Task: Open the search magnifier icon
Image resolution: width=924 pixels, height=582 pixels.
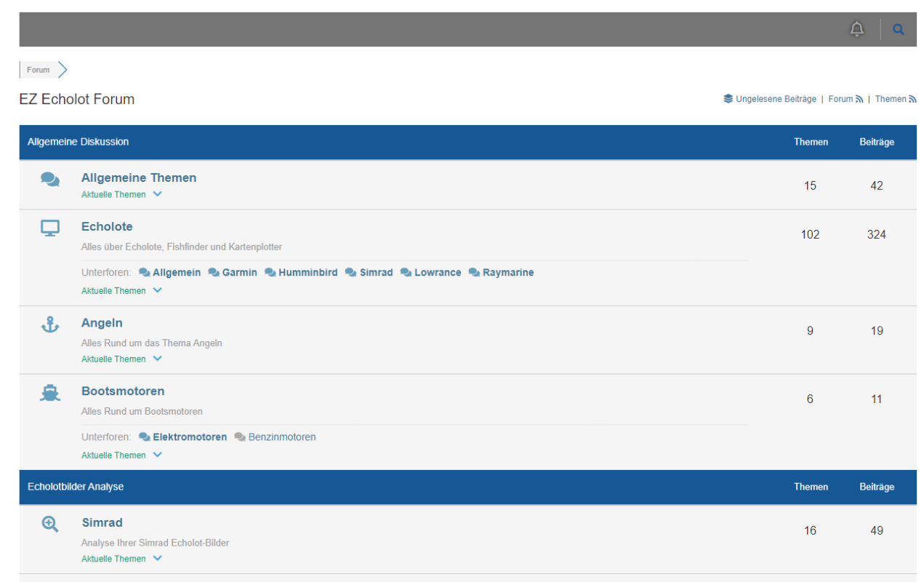Action: coord(899,30)
